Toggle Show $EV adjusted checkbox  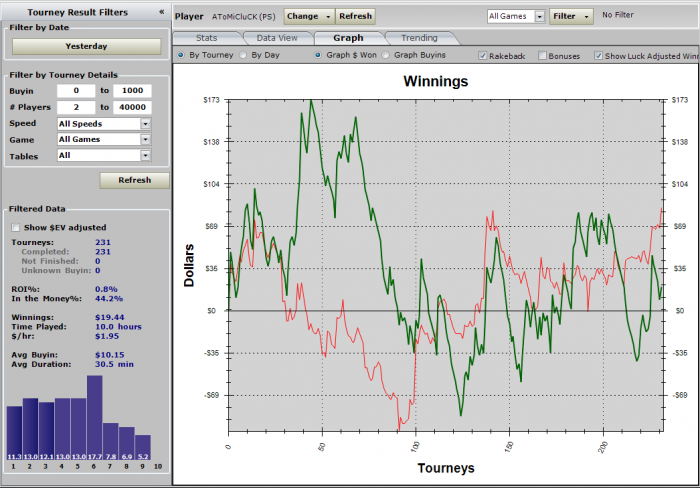tap(16, 228)
